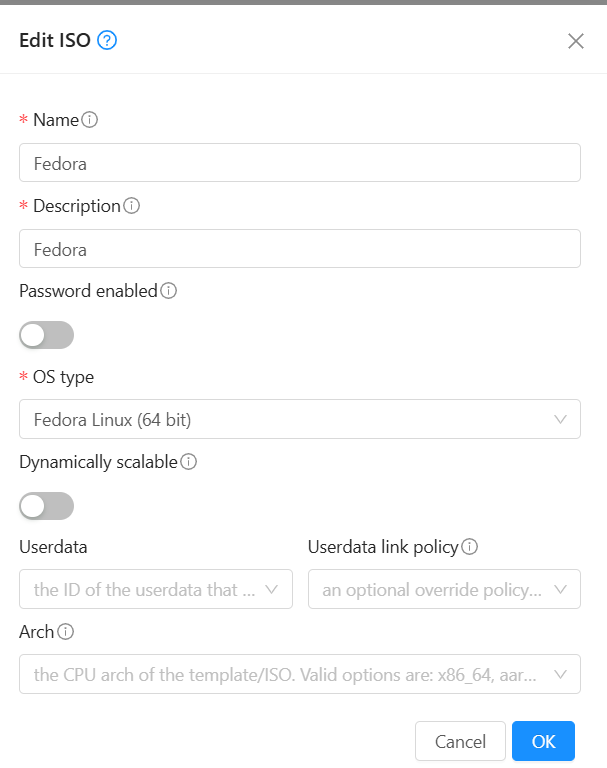This screenshot has height=768, width=607.
Task: Expand the Userdata selection dropdown
Action: [x=156, y=589]
